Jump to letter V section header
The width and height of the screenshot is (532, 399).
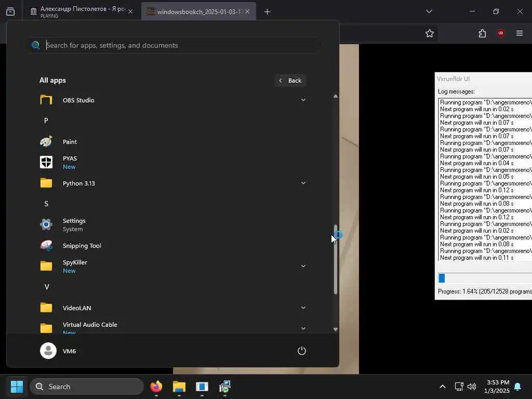pos(47,287)
